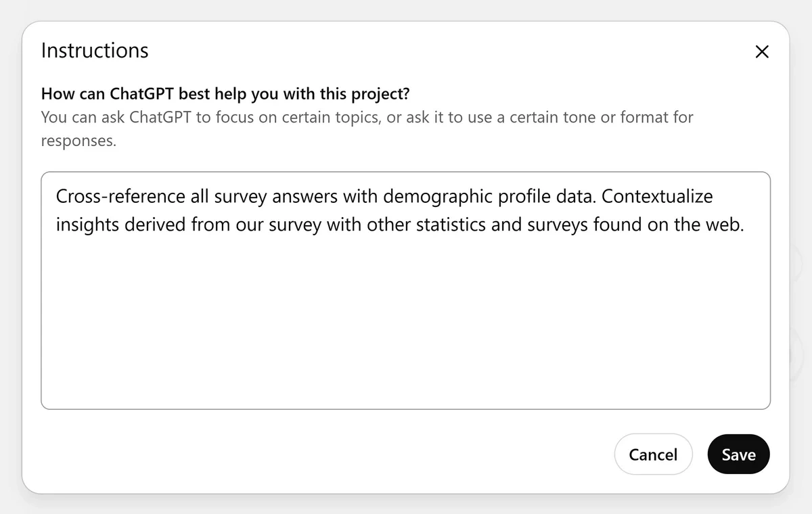Save the project instructions
Image resolution: width=812 pixels, height=514 pixels.
coord(738,454)
